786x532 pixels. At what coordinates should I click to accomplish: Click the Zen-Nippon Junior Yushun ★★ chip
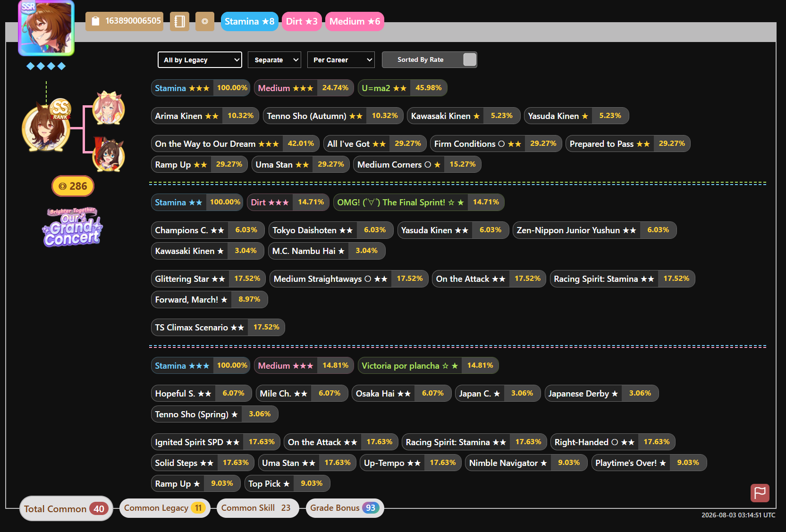[595, 230]
